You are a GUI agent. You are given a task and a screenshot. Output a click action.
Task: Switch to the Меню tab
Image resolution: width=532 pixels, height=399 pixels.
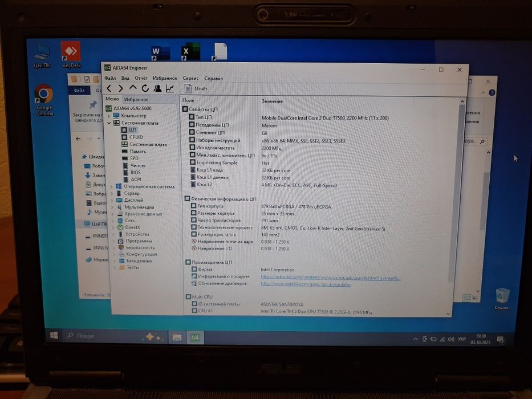coord(112,99)
